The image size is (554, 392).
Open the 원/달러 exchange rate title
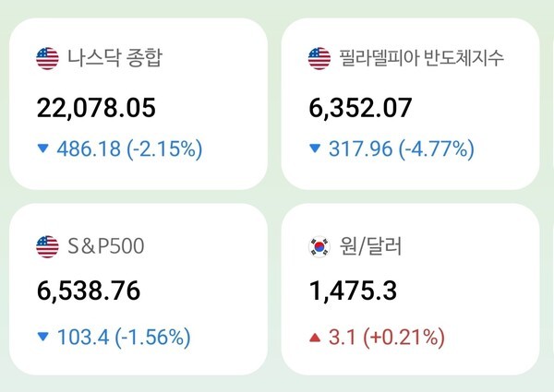pyautogui.click(x=369, y=246)
